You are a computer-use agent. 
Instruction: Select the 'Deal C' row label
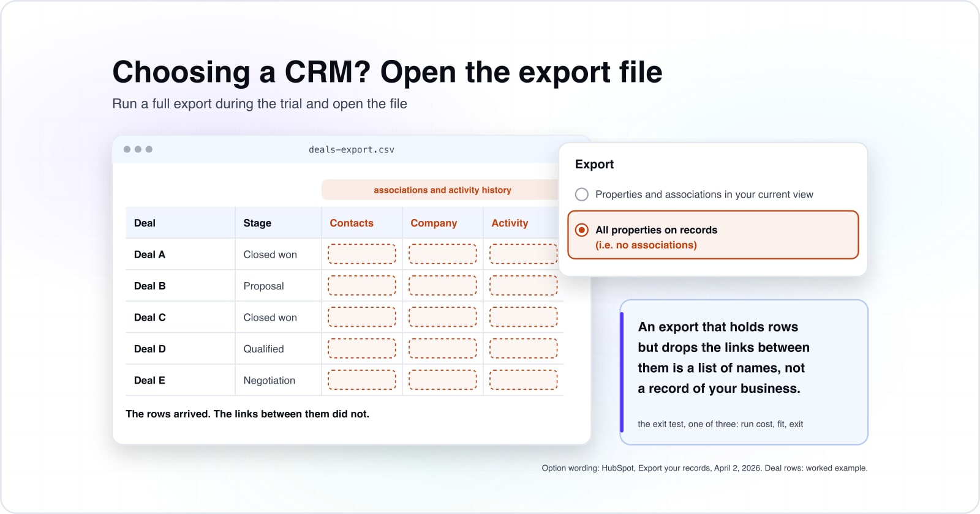point(149,318)
